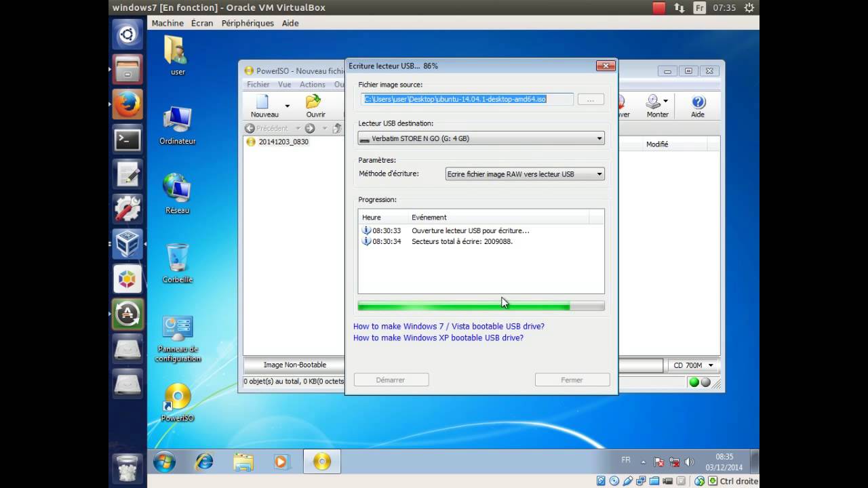Click the green USB writing progress bar
868x488 pixels.
481,306
